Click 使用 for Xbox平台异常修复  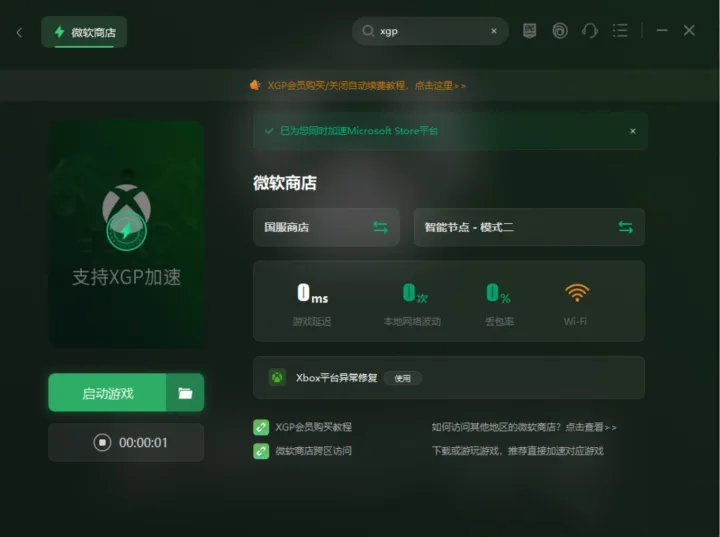point(403,378)
